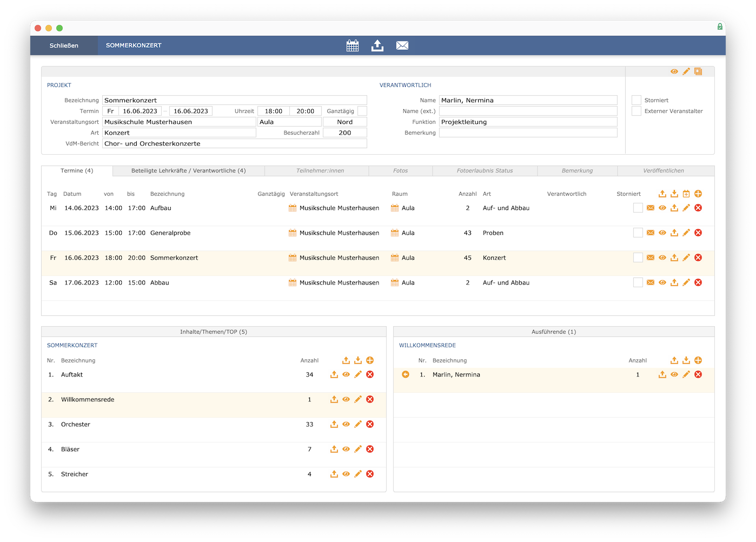Check the Storniert checkbox in project panel
Screen dimensions: 756x542
pos(636,100)
